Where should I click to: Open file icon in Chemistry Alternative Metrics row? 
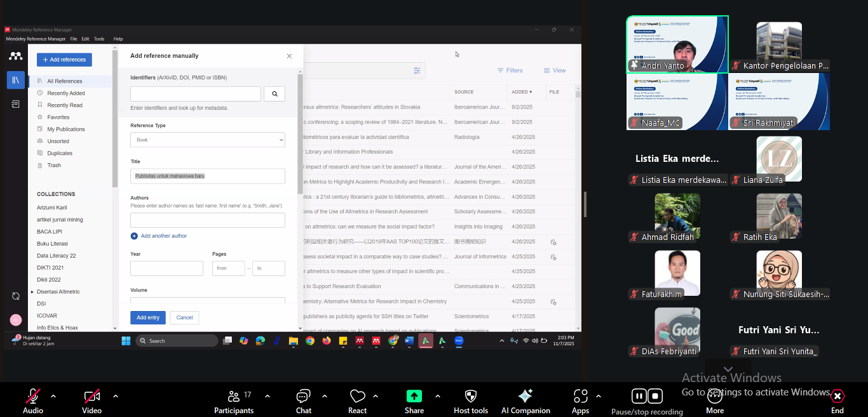point(553,301)
